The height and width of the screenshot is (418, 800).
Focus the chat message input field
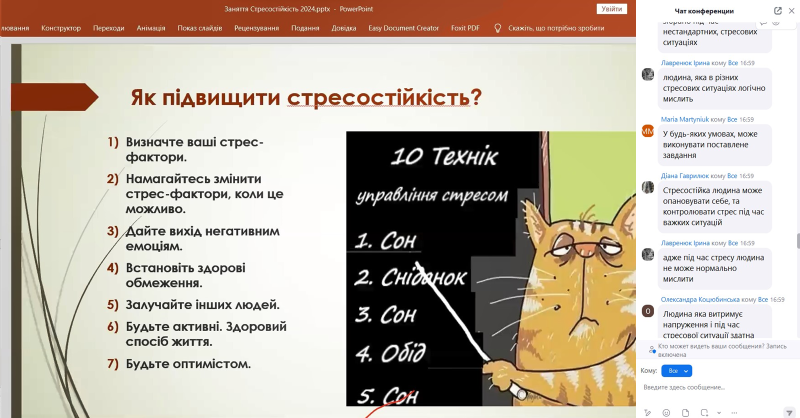(x=716, y=387)
